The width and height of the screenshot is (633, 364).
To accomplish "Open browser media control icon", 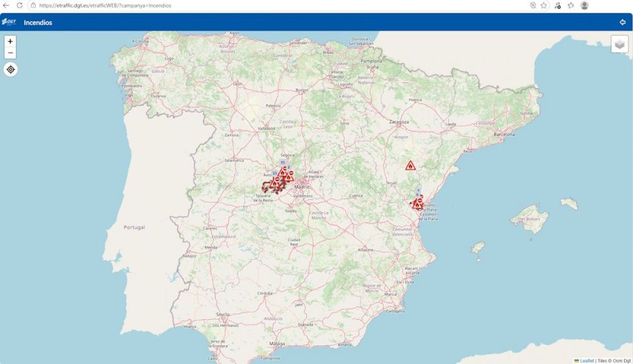I will point(558,5).
